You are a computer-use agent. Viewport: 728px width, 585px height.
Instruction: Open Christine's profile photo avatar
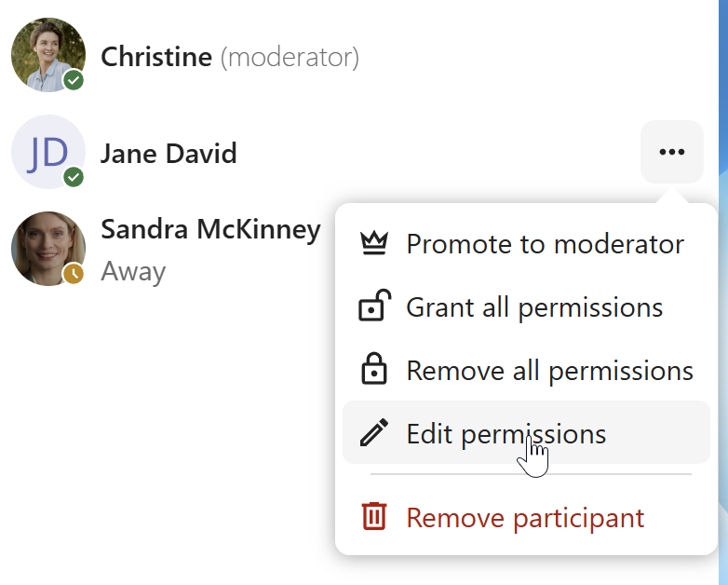[x=47, y=54]
